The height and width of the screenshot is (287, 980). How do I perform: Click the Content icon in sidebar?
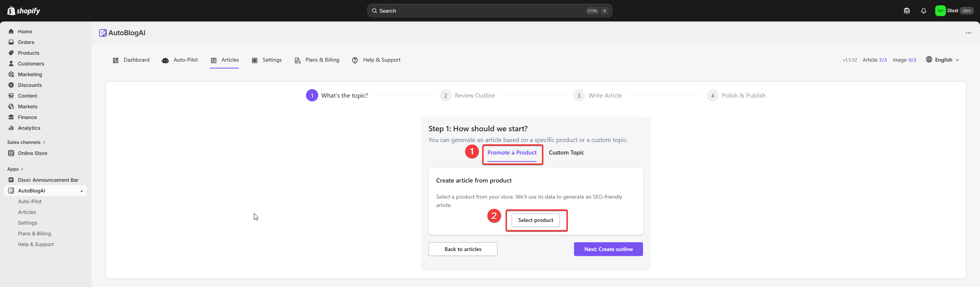click(11, 96)
